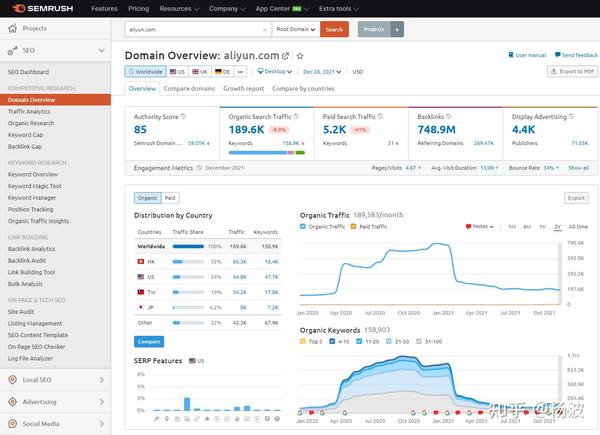The image size is (600, 435).
Task: Click the Semrush logo icon
Action: tap(18, 8)
